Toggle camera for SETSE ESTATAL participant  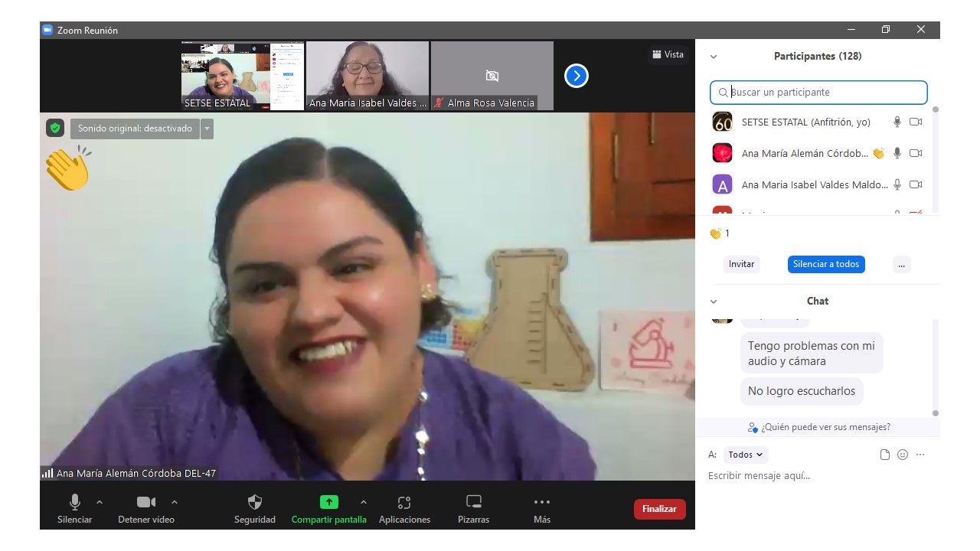click(x=916, y=122)
